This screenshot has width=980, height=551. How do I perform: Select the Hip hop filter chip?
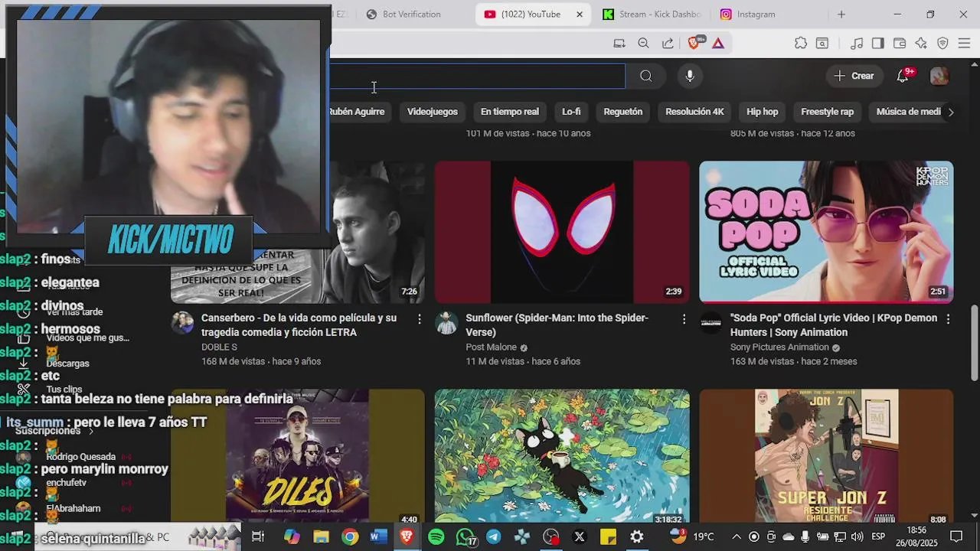(x=763, y=112)
